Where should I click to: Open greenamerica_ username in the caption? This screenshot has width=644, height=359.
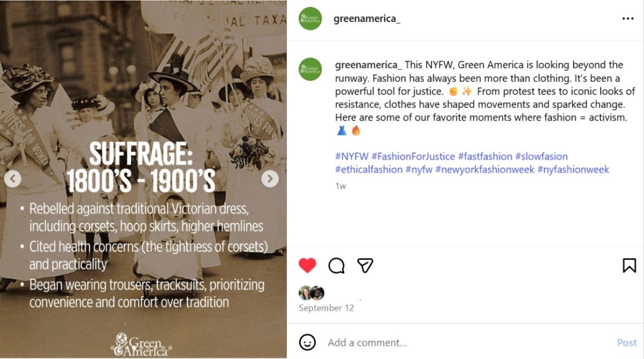coord(368,65)
